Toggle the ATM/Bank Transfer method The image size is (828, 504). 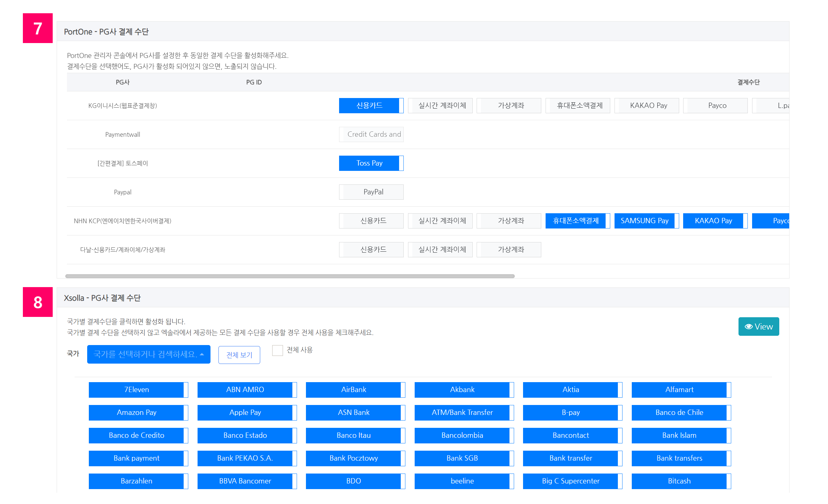coord(464,413)
